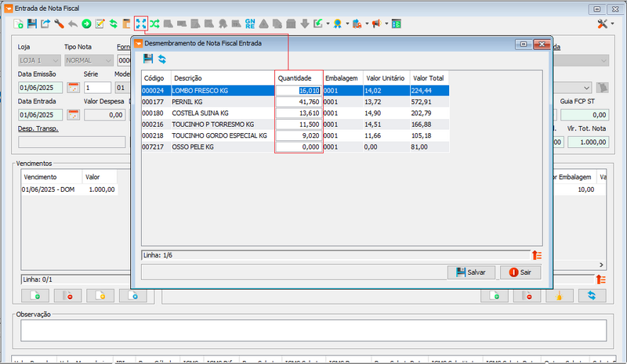The width and height of the screenshot is (627, 364).
Task: Open the tools dropdown at top right
Action: click(x=606, y=23)
